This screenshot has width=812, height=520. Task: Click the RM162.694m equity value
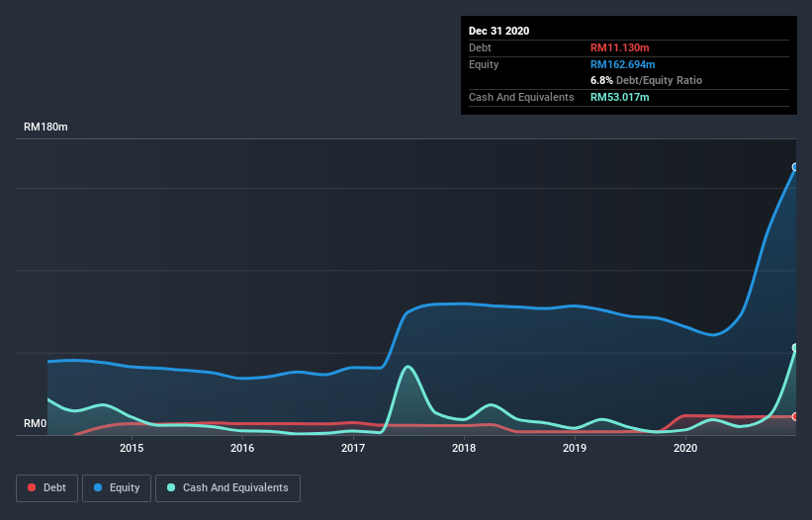[622, 64]
